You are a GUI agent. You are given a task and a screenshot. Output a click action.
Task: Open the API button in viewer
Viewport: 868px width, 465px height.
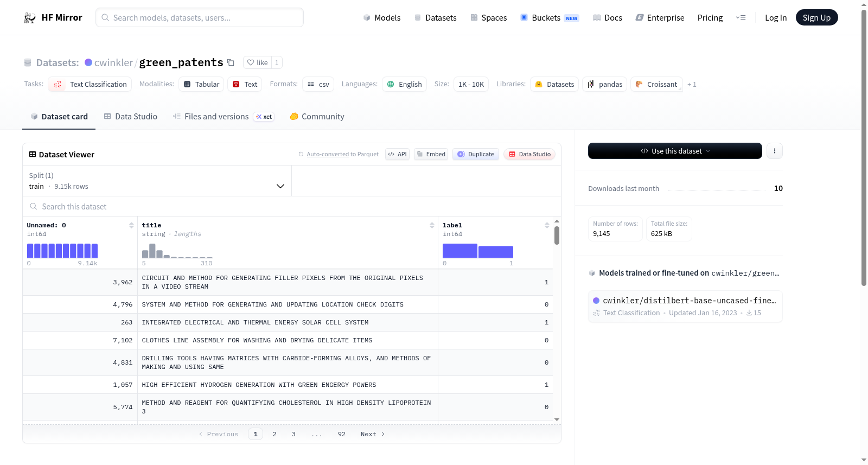point(397,154)
